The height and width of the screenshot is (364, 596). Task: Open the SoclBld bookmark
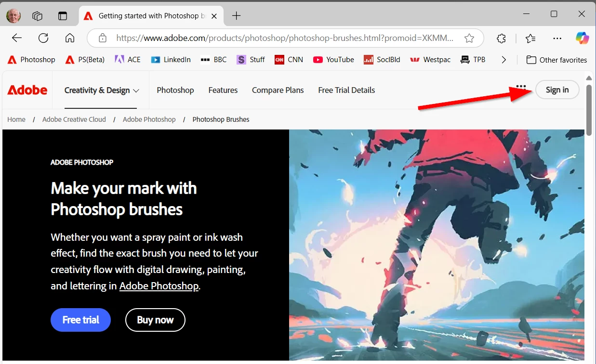(382, 60)
